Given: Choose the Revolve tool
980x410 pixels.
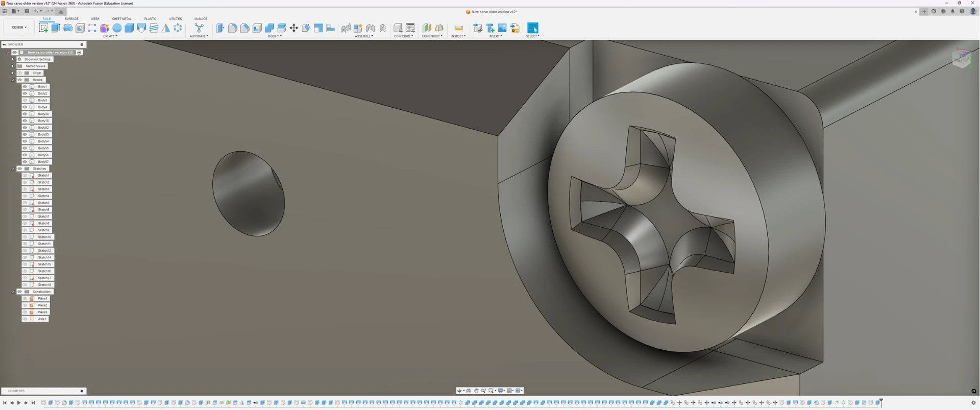Looking at the screenshot, I should point(68,28).
